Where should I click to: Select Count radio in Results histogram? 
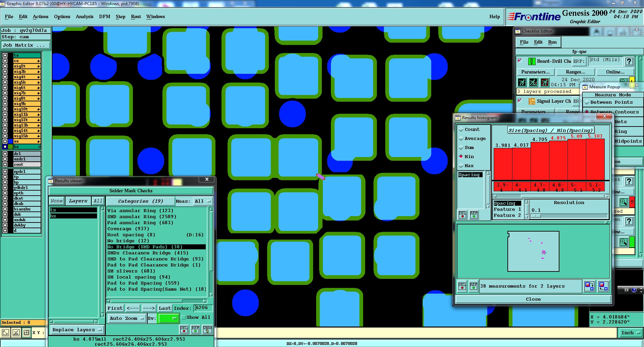[461, 130]
